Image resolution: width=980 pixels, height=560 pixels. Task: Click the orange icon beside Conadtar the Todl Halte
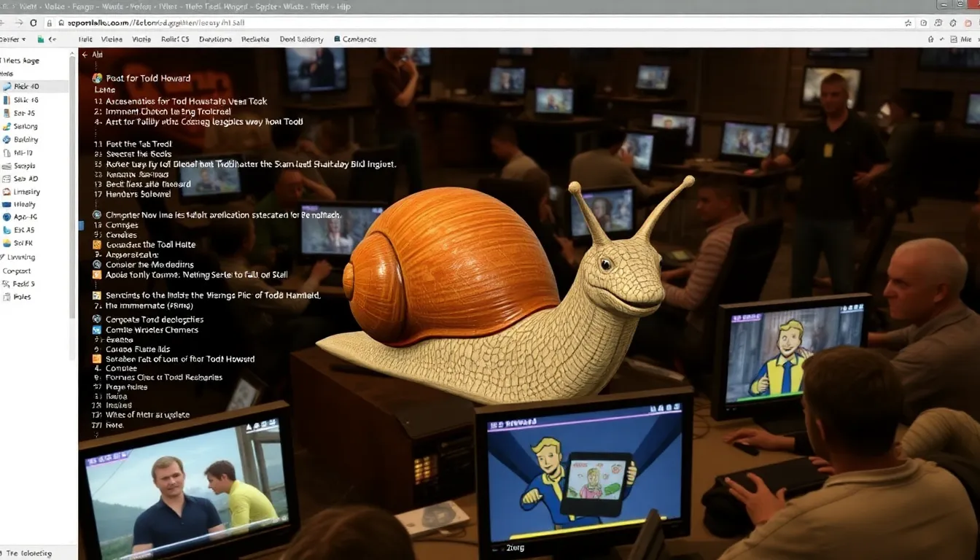click(97, 245)
